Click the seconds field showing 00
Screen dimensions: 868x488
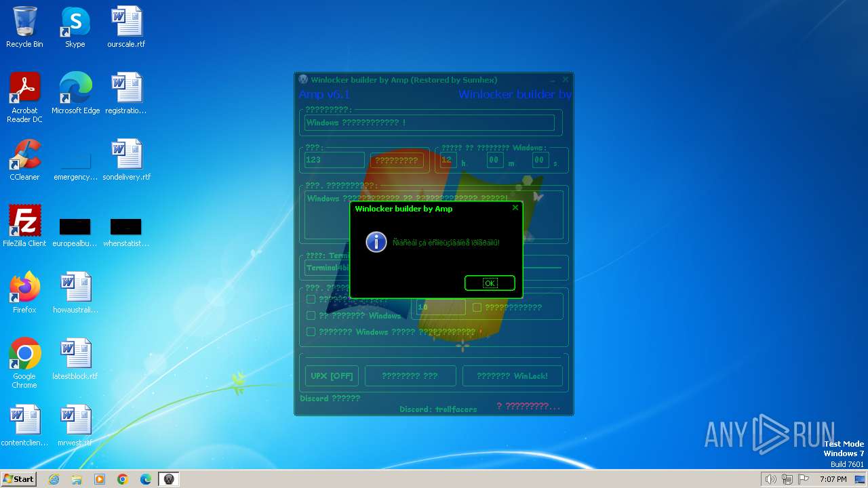tap(540, 160)
